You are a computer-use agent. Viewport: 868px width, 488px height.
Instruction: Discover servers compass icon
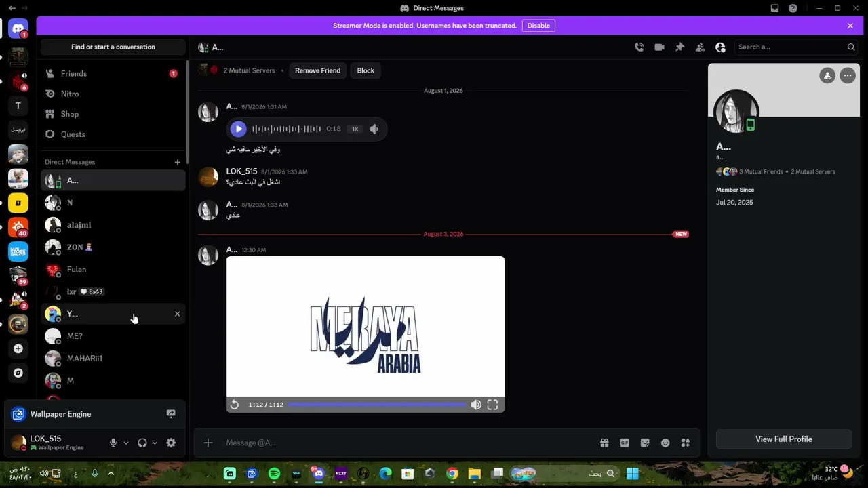coord(18,373)
